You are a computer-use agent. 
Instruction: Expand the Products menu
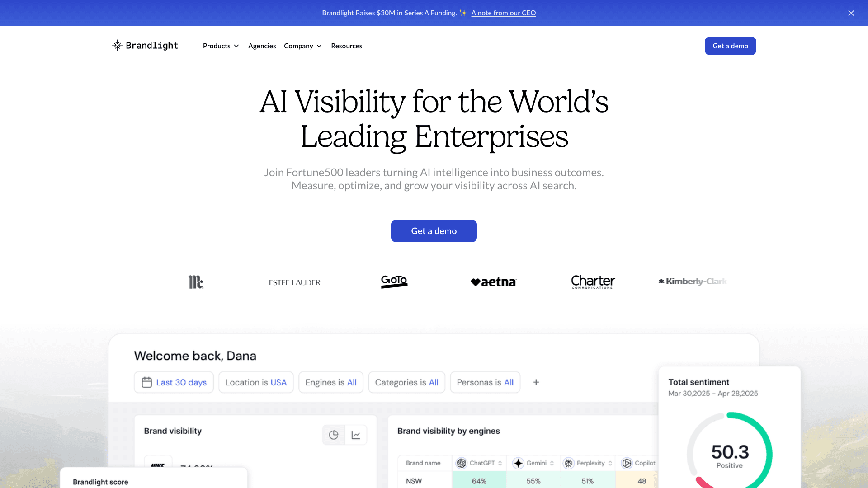(x=221, y=46)
